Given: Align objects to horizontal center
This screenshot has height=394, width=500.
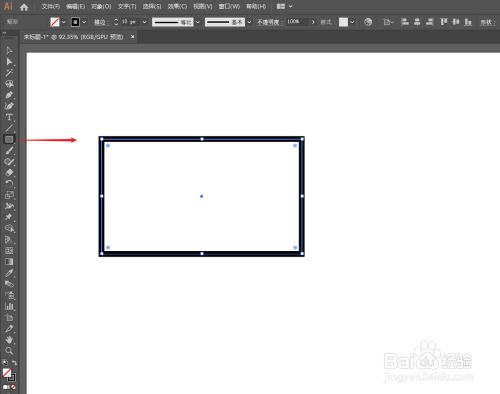Looking at the screenshot, I should (x=417, y=22).
